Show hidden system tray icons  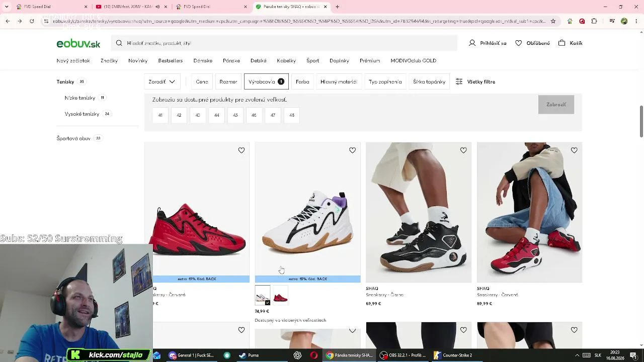pos(577,355)
